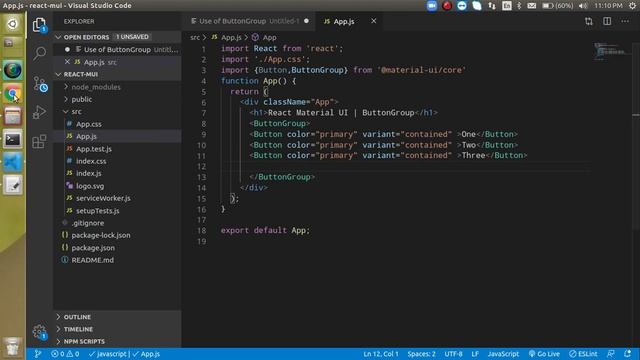
Task: Change LF end-of-line sequence
Action: click(475, 354)
